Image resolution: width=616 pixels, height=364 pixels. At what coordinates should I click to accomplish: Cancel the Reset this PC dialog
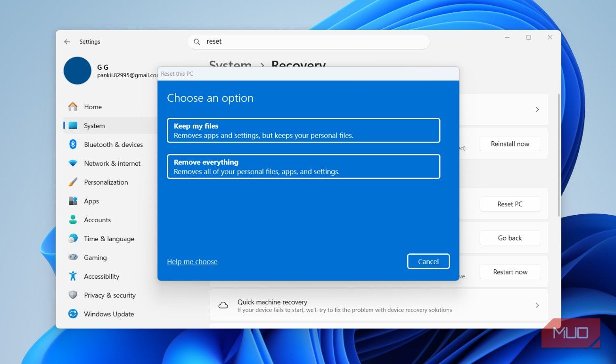[428, 261]
